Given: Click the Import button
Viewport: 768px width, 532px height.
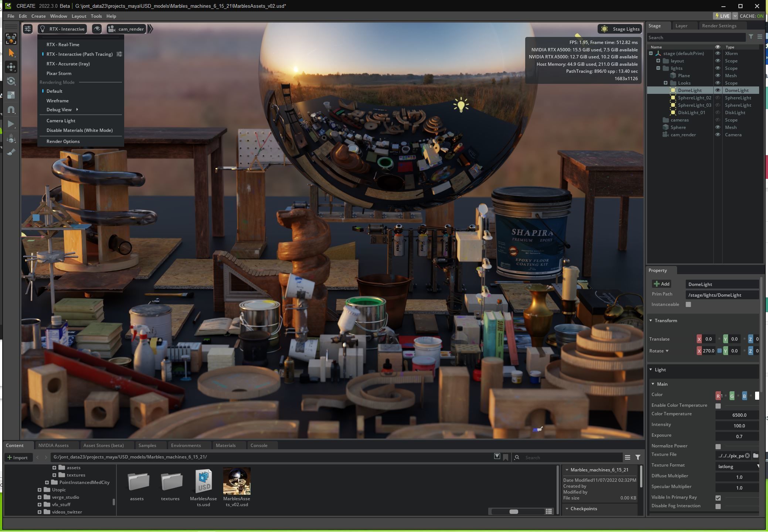Looking at the screenshot, I should (18, 457).
